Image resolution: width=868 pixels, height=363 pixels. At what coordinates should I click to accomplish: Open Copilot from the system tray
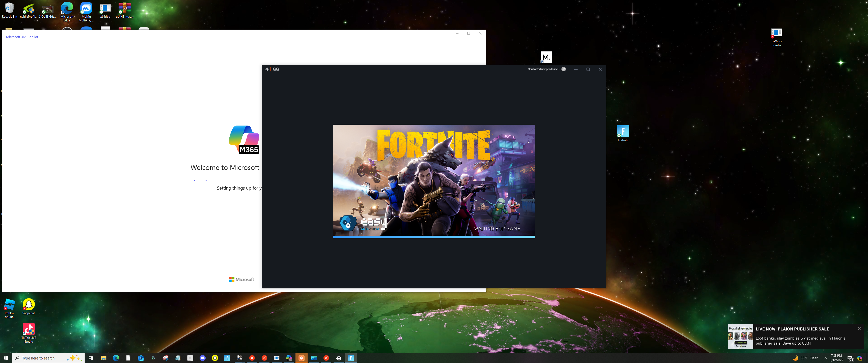point(860,358)
